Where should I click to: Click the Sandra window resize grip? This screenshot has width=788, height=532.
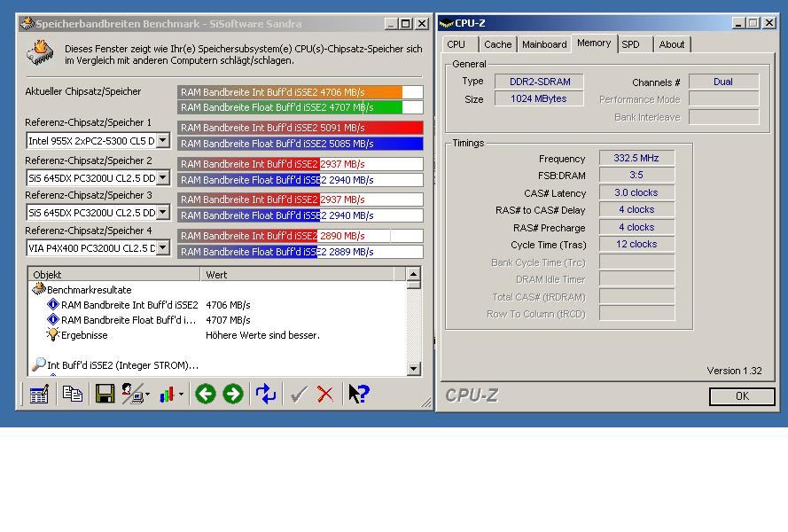[426, 403]
